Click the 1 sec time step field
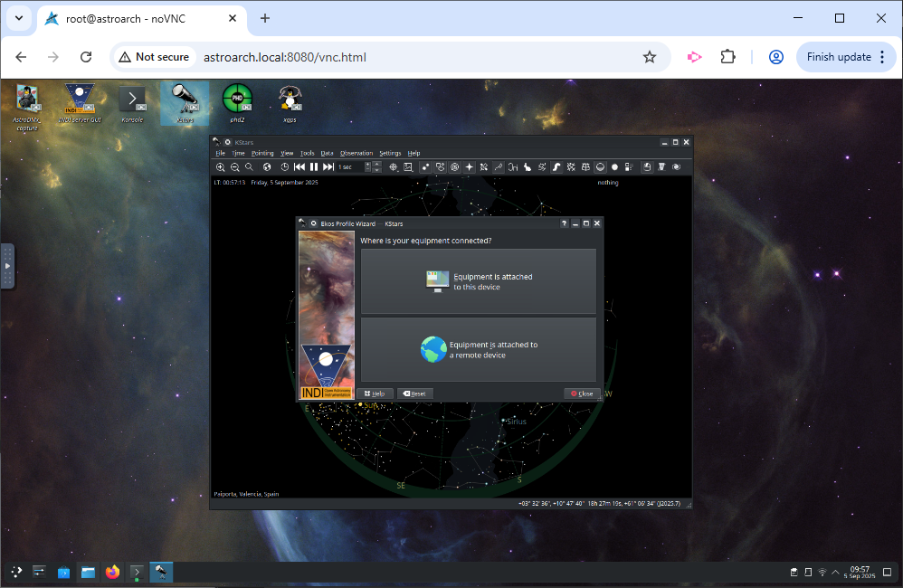This screenshot has height=588, width=903. click(355, 167)
